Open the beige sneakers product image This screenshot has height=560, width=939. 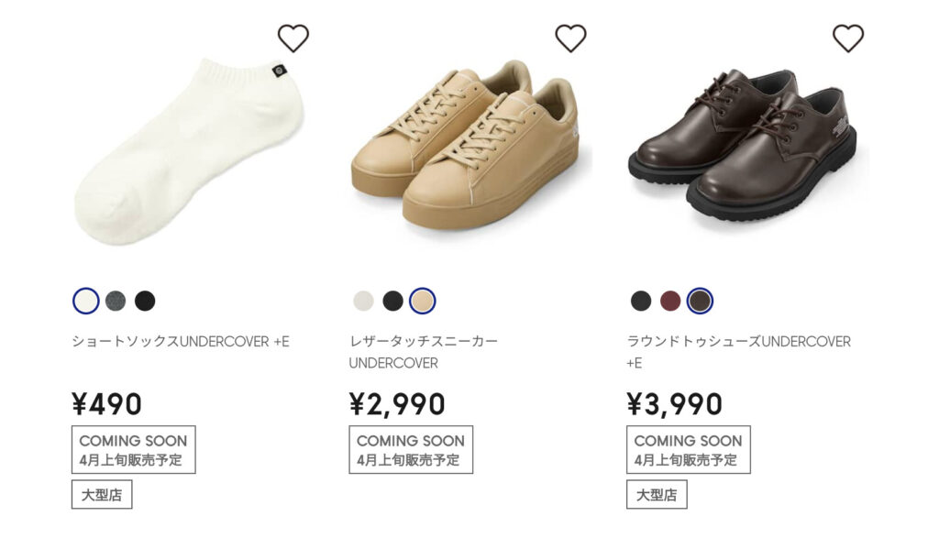pyautogui.click(x=467, y=145)
